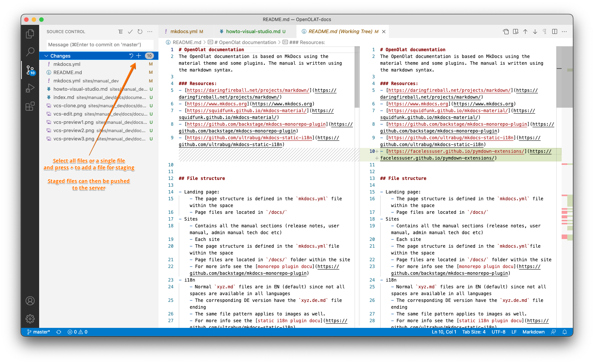
Task: Commit changes with the checkmark icon
Action: pos(130,32)
